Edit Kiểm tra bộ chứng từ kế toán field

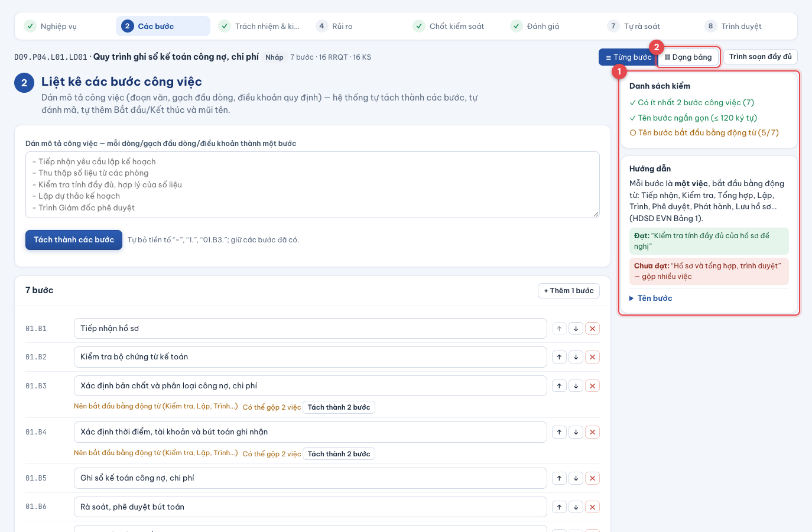(x=310, y=357)
